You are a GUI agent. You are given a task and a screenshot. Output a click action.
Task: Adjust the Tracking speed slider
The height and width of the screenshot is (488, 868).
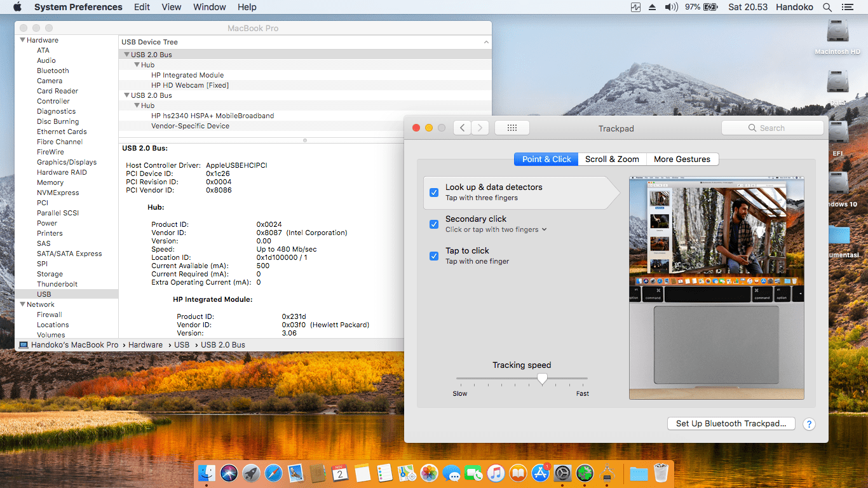pyautogui.click(x=542, y=379)
